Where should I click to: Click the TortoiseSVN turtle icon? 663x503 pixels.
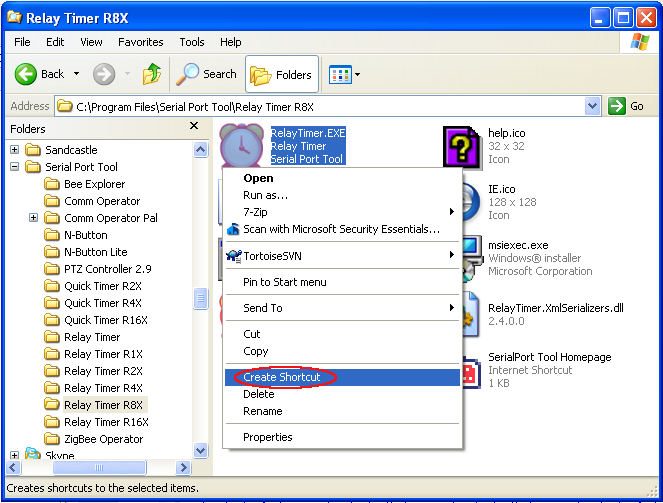tap(234, 255)
